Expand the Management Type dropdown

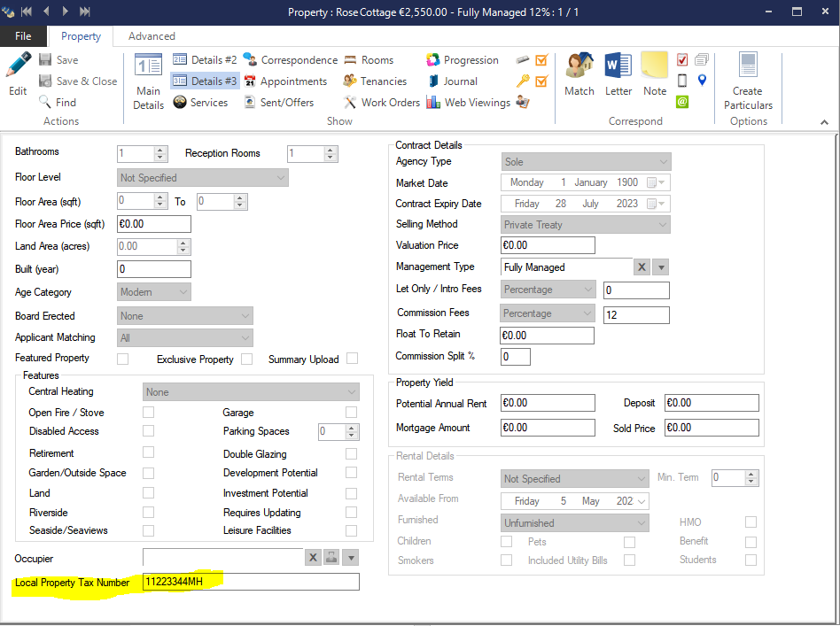660,267
